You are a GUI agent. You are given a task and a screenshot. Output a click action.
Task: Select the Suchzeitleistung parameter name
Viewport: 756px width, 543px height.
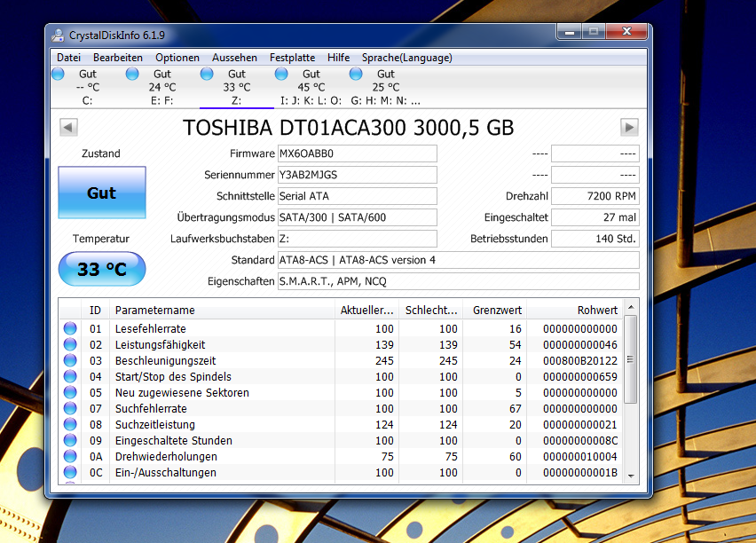(154, 424)
